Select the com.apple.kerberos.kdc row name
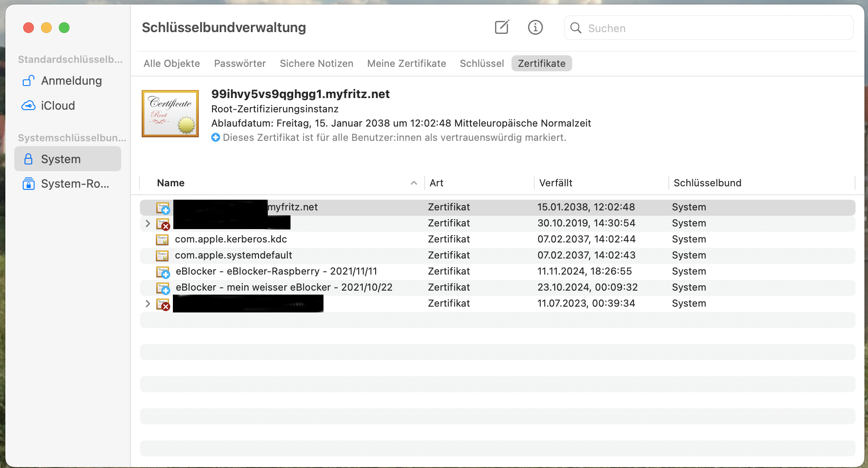The height and width of the screenshot is (468, 868). tap(231, 239)
